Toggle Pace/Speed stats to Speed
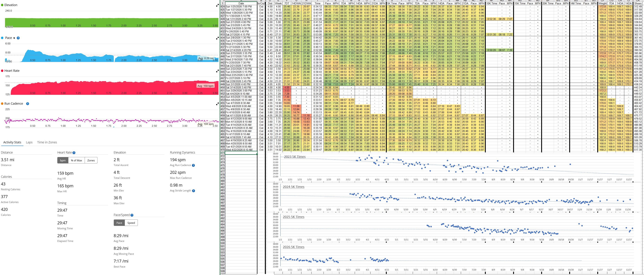This screenshot has height=275, width=644. point(131,223)
